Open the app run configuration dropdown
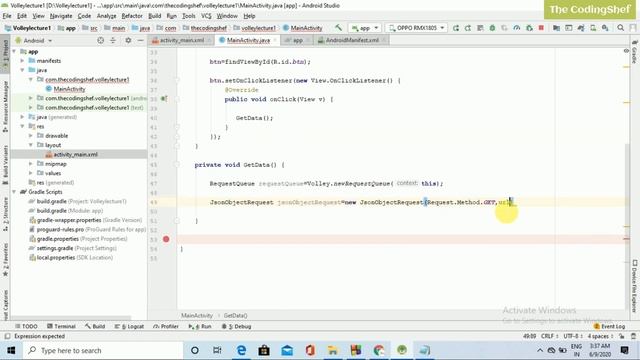The width and height of the screenshot is (640, 360). click(365, 28)
